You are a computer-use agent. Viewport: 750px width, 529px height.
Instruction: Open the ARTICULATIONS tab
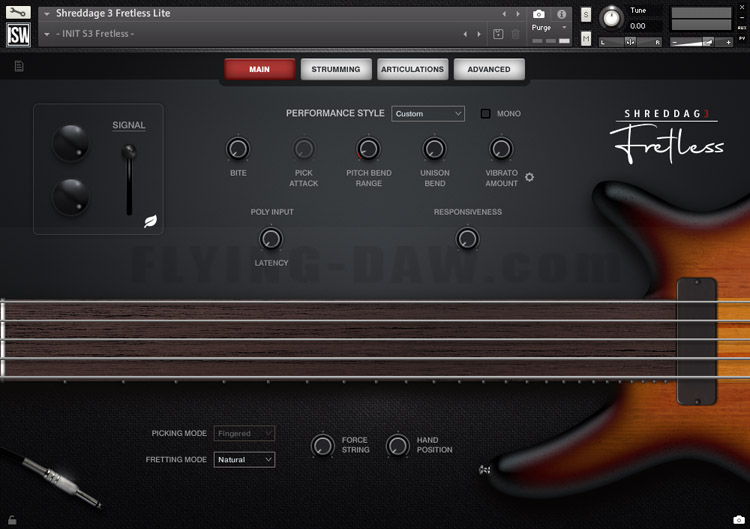[x=412, y=69]
